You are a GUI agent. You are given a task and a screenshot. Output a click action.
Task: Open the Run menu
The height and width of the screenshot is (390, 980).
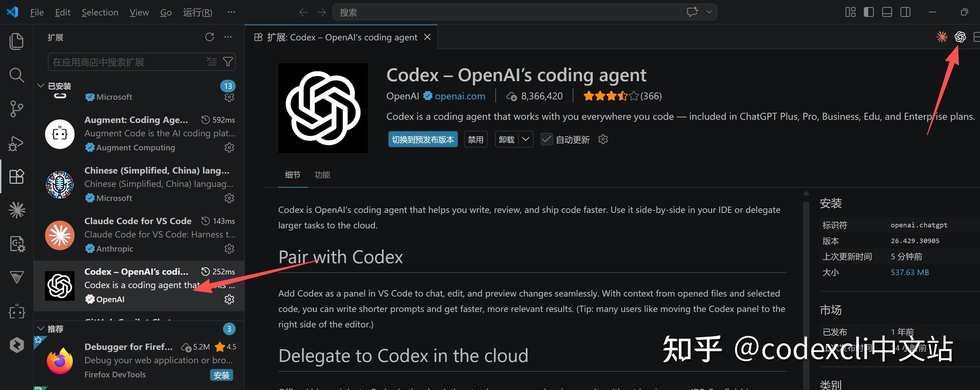197,13
